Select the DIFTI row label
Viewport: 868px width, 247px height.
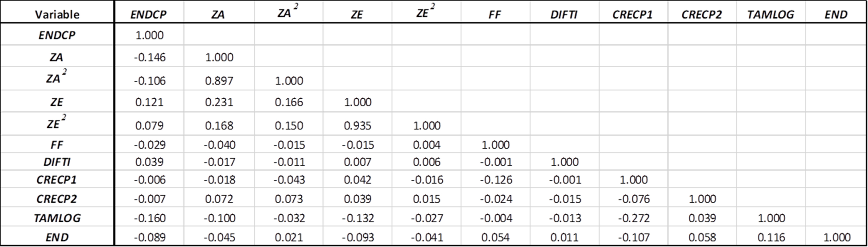click(x=57, y=162)
